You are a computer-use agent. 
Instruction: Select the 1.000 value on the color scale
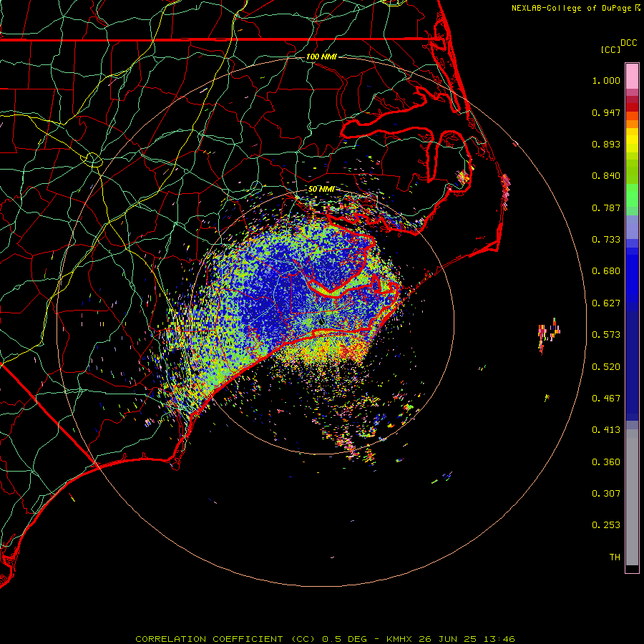[x=606, y=80]
